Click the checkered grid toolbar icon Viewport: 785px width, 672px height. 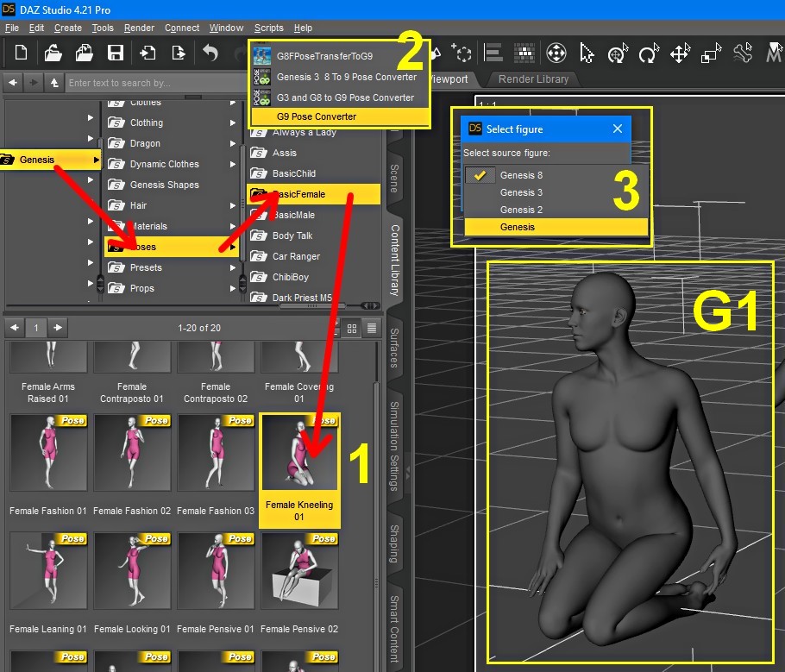(524, 53)
